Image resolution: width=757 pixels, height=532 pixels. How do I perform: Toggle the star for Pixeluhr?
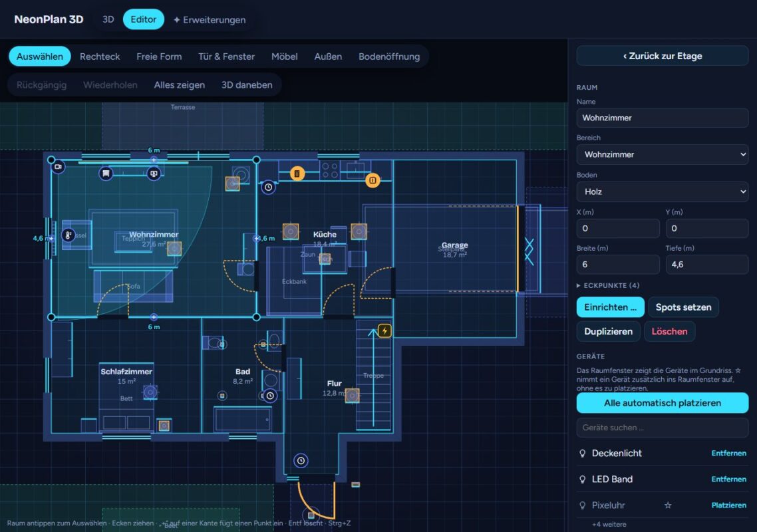point(668,505)
